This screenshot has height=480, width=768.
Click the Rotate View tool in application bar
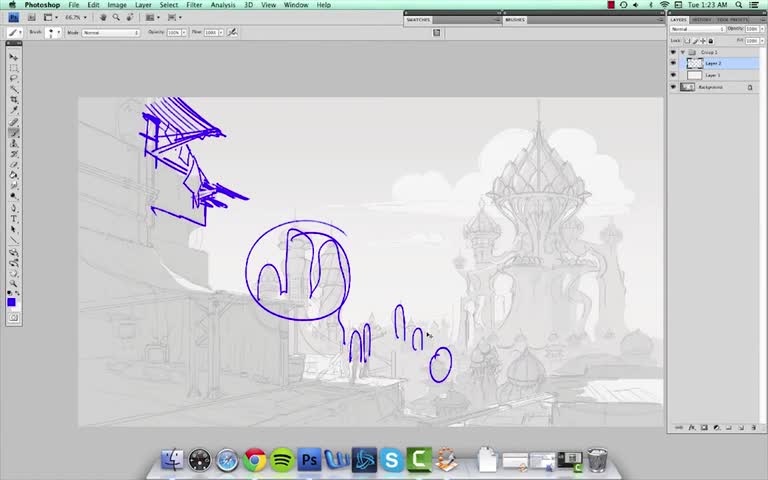click(x=130, y=17)
